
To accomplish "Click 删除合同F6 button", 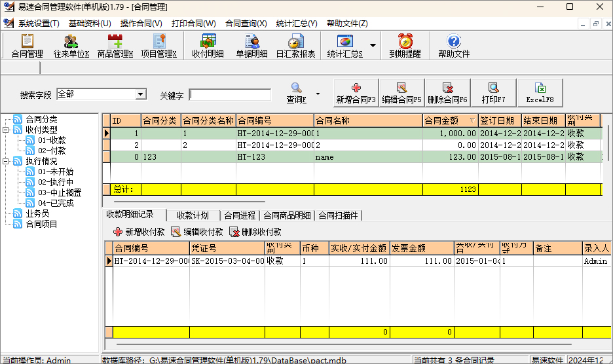I will click(447, 93).
